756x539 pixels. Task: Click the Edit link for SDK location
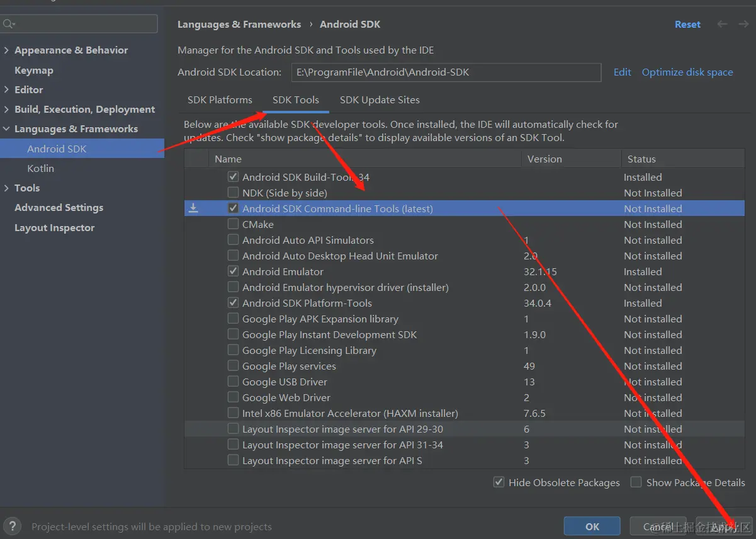(622, 72)
